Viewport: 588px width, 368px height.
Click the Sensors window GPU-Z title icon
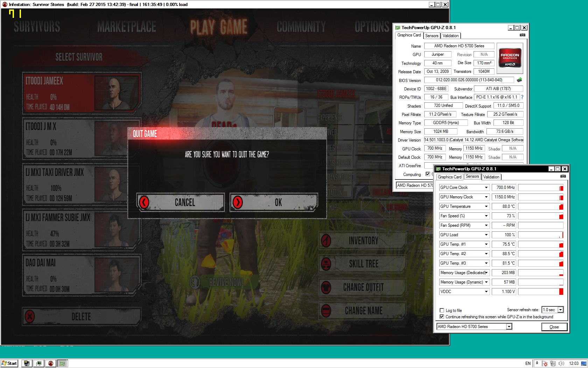tap(438, 169)
